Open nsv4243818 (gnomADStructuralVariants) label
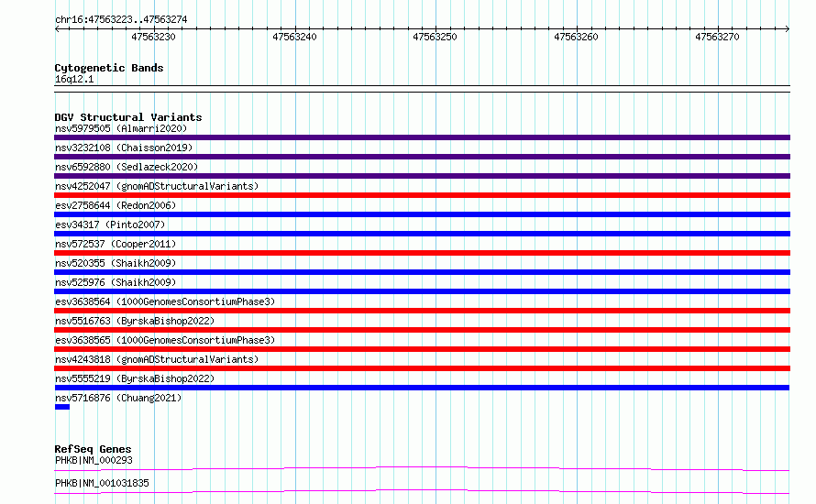The width and height of the screenshot is (816, 504). (x=157, y=359)
